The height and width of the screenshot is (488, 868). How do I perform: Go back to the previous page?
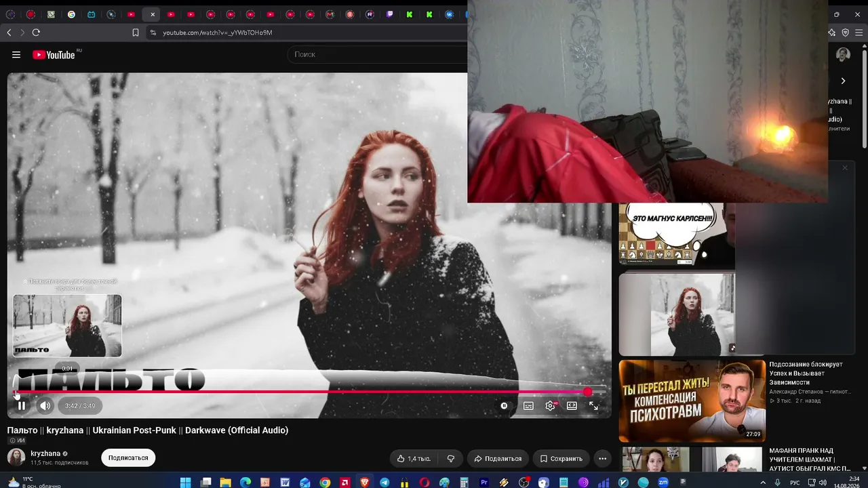(x=9, y=33)
